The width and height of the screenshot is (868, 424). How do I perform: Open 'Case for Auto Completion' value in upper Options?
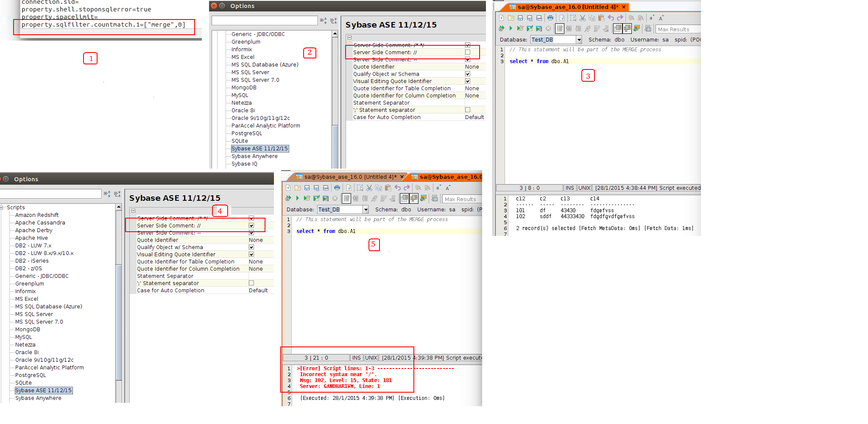tap(475, 117)
